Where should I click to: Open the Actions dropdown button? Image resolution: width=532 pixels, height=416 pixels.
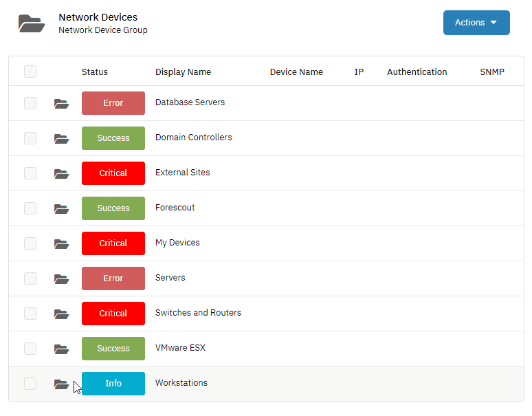coord(476,23)
